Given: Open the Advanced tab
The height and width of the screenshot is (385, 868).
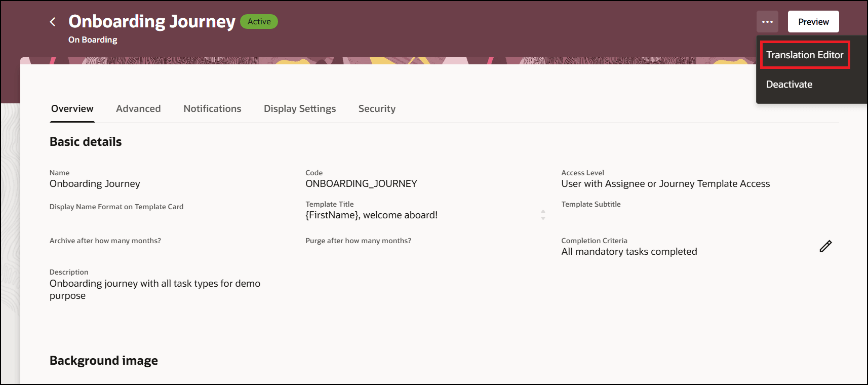Looking at the screenshot, I should (138, 108).
